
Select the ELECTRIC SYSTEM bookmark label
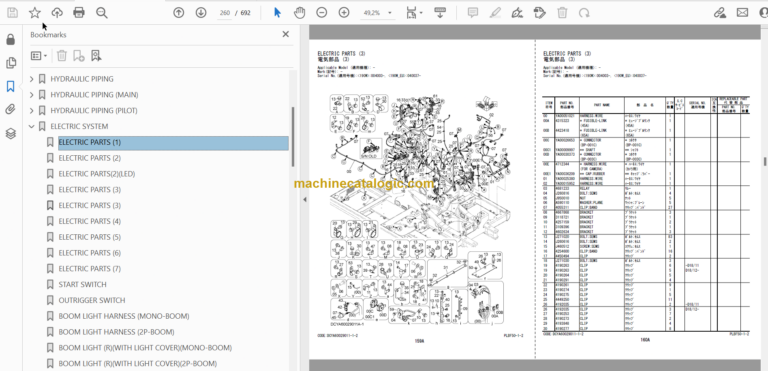[x=79, y=126]
